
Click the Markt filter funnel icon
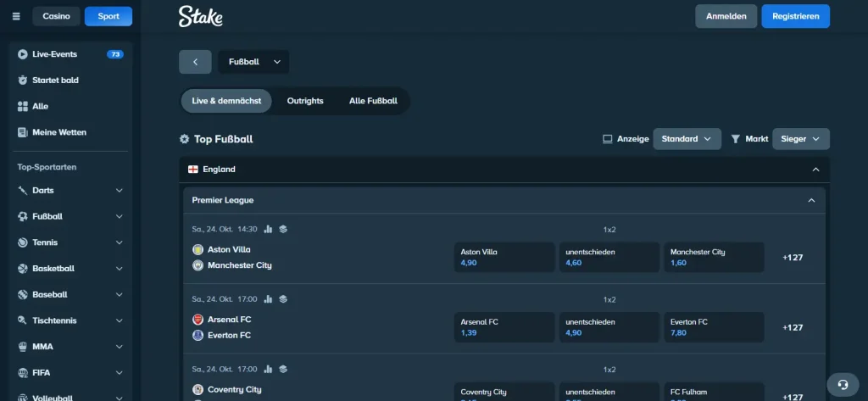(x=735, y=139)
